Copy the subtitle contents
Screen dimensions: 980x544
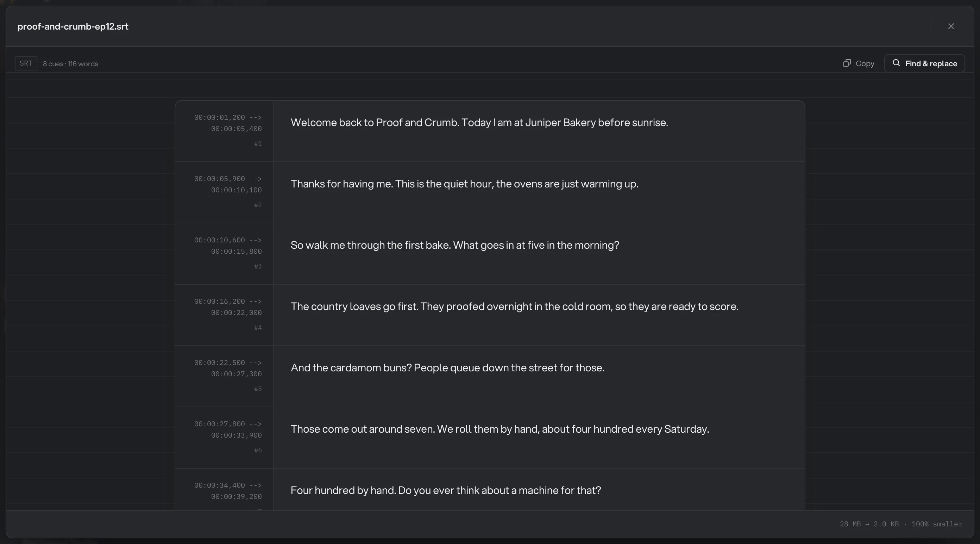coord(858,63)
